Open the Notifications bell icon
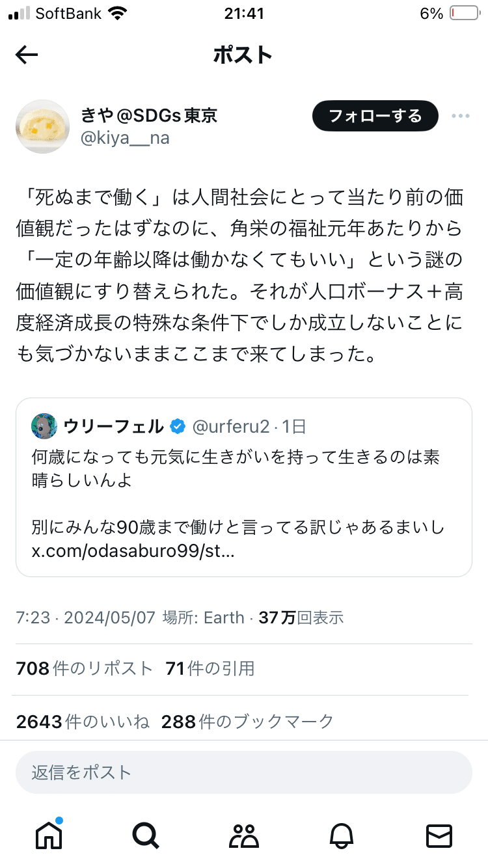The height and width of the screenshot is (868, 488). 342,835
